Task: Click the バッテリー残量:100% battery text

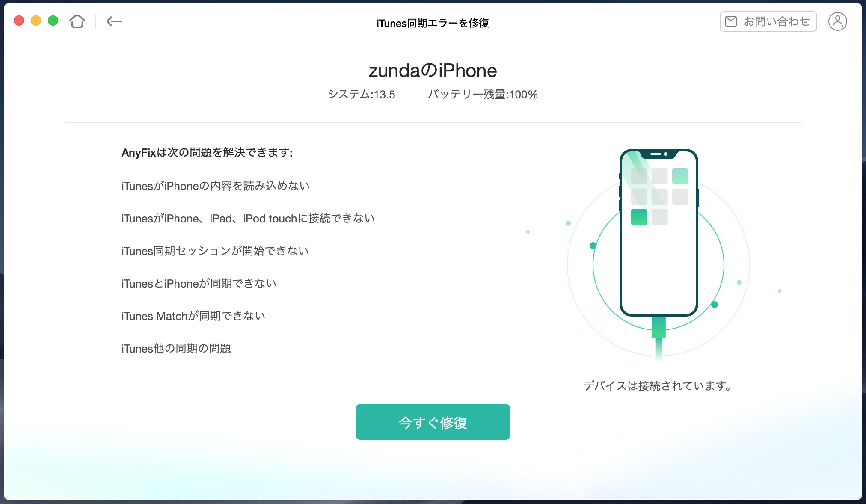Action: (x=483, y=95)
